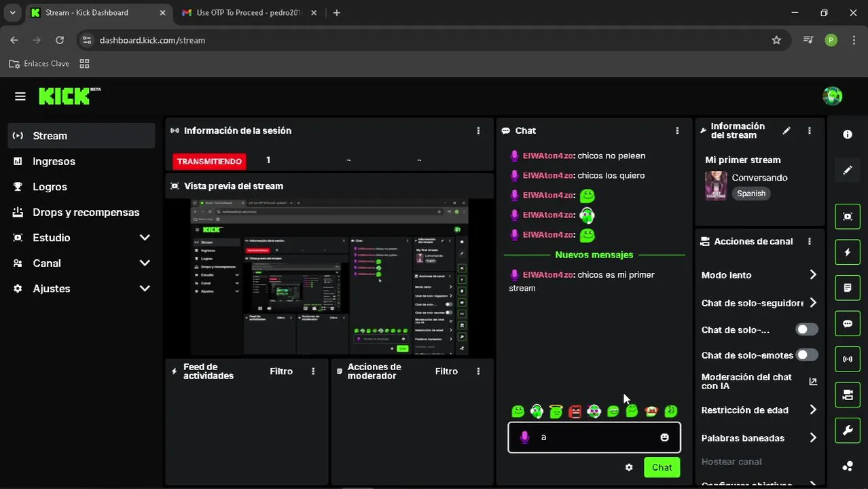The image size is (868, 489).
Task: Click the Nuevos mensajes divider link
Action: pyautogui.click(x=594, y=255)
